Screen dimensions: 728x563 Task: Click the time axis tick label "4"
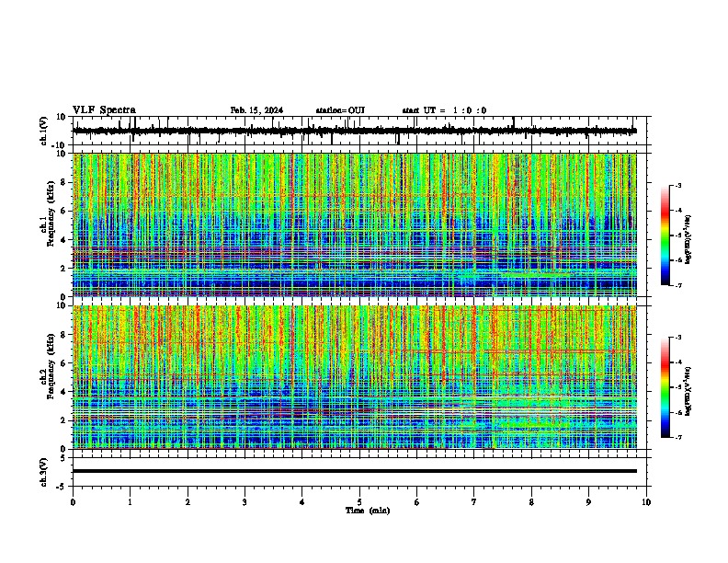[x=302, y=502]
